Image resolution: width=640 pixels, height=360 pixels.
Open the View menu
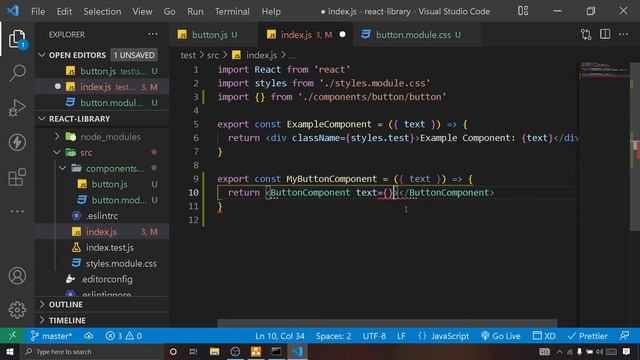point(142,11)
